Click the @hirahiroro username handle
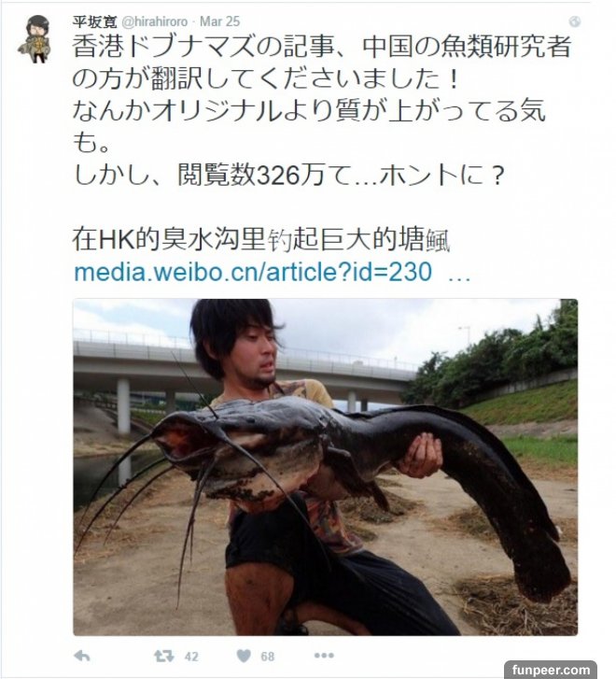This screenshot has width=616, height=679. pos(155,21)
